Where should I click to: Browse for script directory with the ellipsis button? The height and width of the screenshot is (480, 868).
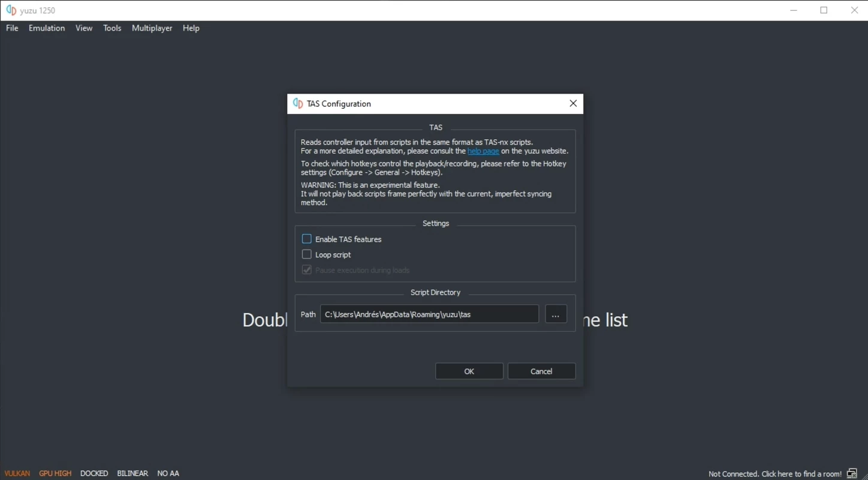[556, 314]
